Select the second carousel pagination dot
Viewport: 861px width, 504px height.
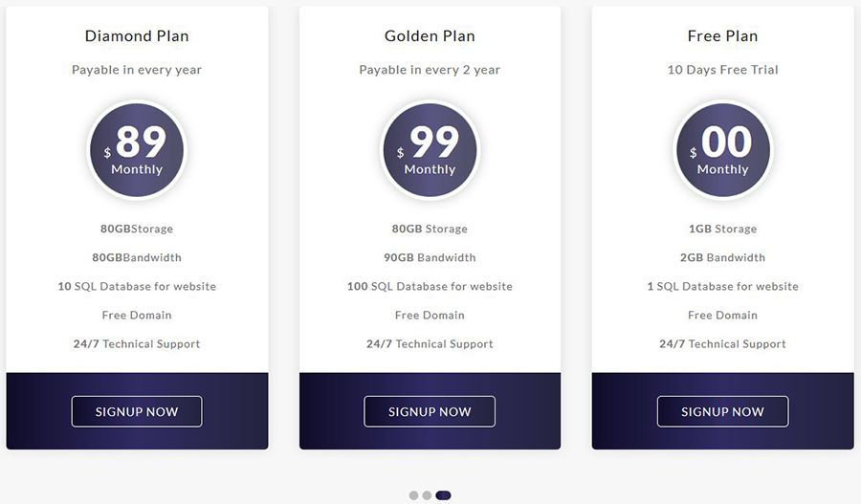point(427,495)
